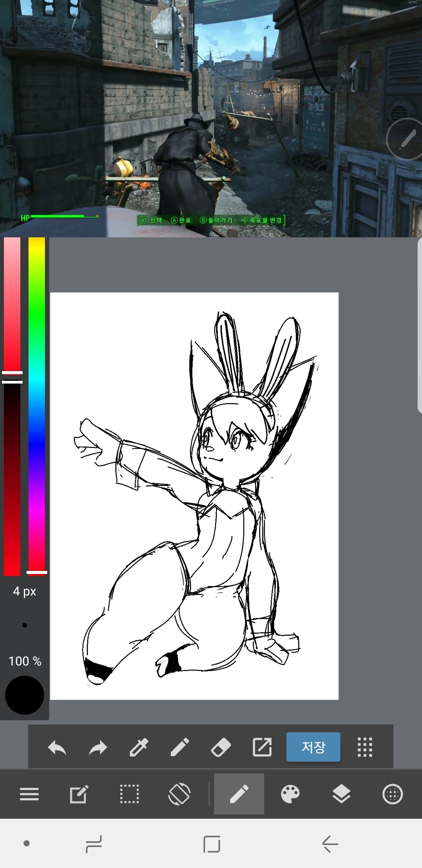Tap the redo arrow in shortcut bar

(x=98, y=748)
